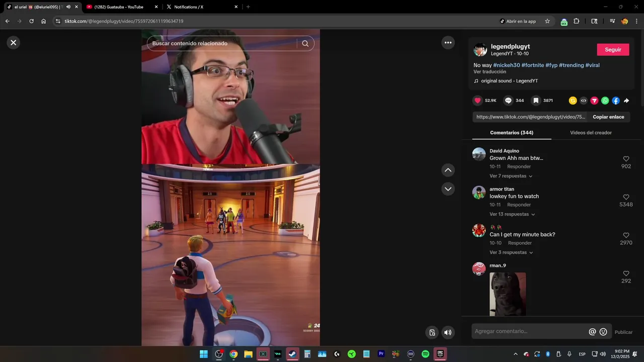
Task: Click Abrir en la app button
Action: pyautogui.click(x=518, y=21)
